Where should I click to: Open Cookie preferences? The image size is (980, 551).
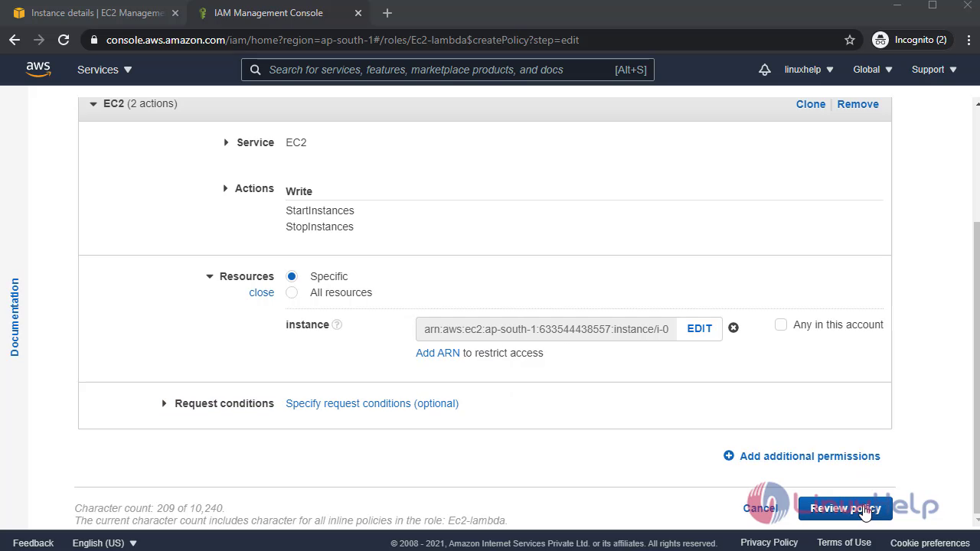[x=929, y=543]
